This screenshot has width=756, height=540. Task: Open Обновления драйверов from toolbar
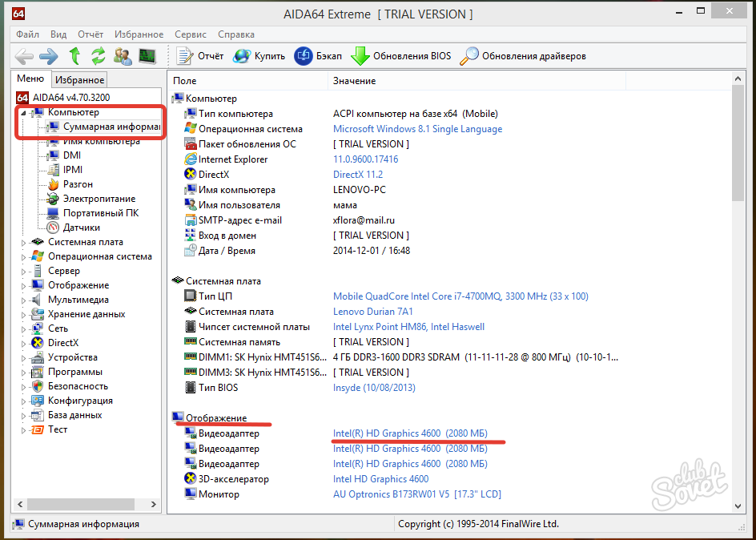tap(524, 56)
